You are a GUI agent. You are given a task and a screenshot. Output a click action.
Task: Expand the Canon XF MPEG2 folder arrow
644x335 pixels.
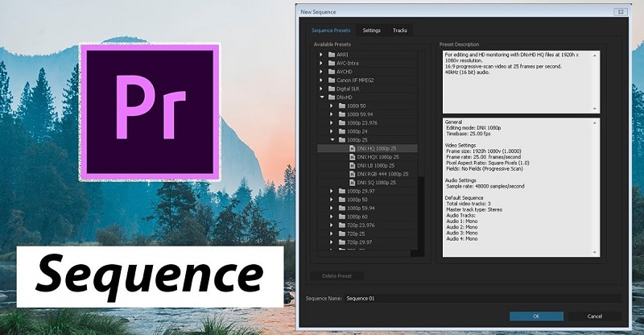tap(321, 81)
